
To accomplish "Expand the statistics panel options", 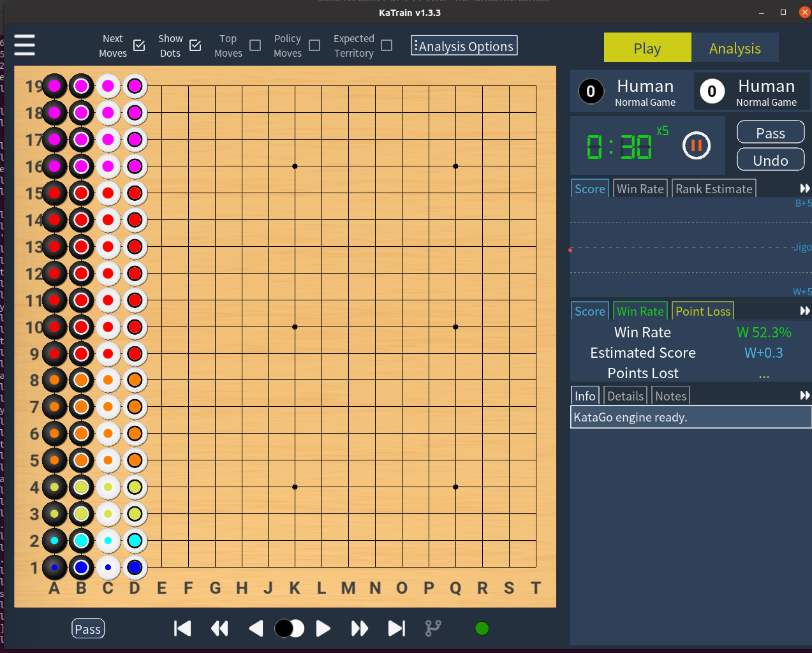I will [x=805, y=311].
